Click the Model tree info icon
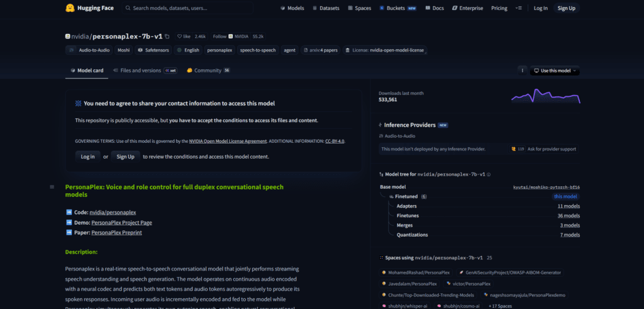The height and width of the screenshot is (309, 644). 488,174
